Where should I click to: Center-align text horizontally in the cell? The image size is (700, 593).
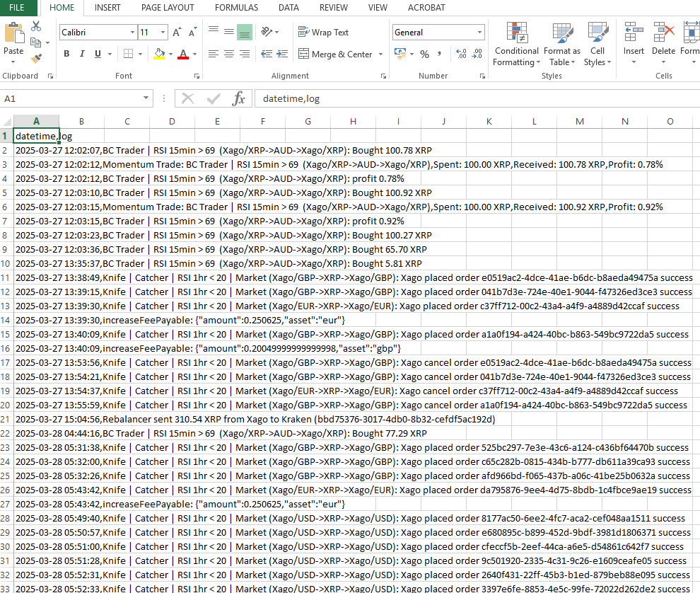click(229, 54)
